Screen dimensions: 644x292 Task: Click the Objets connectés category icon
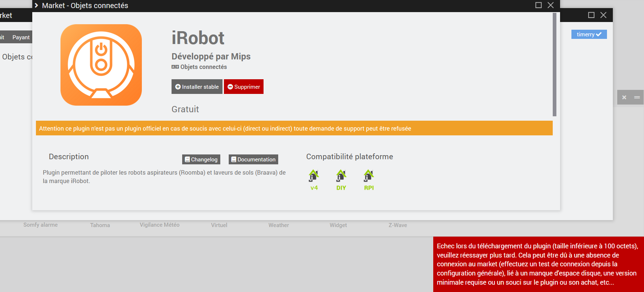[x=175, y=67]
